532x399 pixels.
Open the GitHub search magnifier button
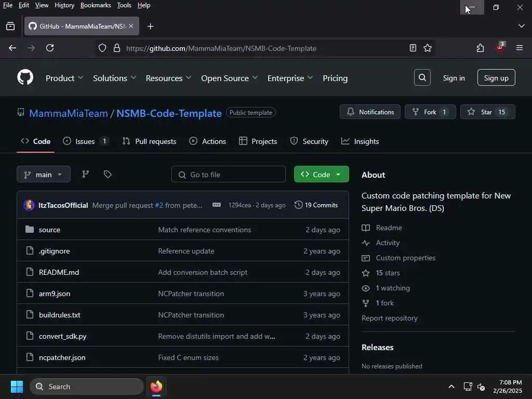(x=422, y=78)
